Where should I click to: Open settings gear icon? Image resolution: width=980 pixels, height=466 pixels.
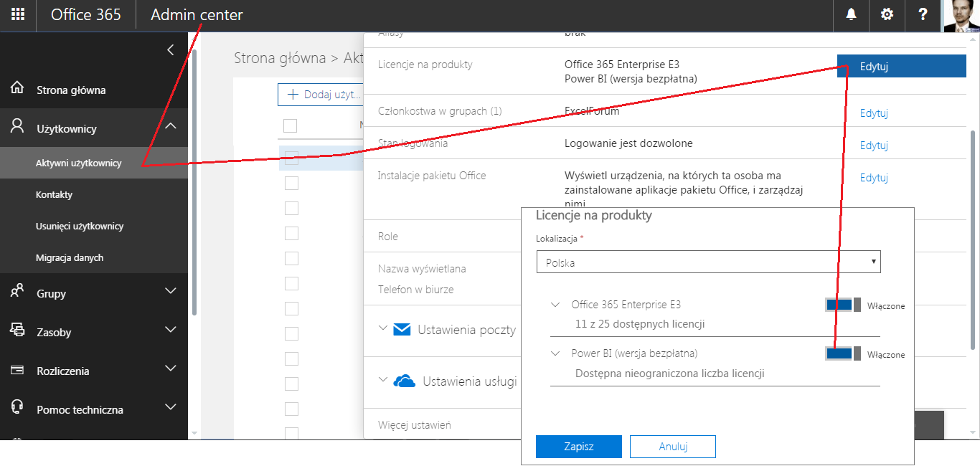coord(887,14)
